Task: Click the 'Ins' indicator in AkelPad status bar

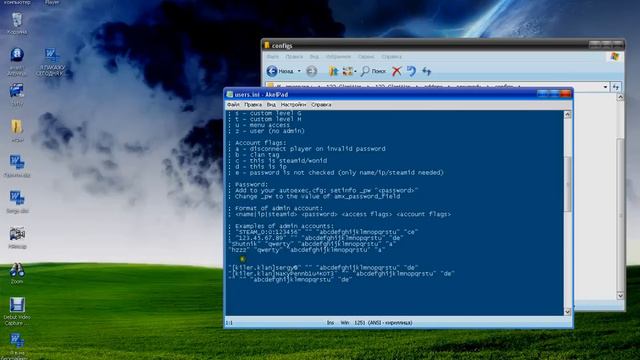Action: 330,323
